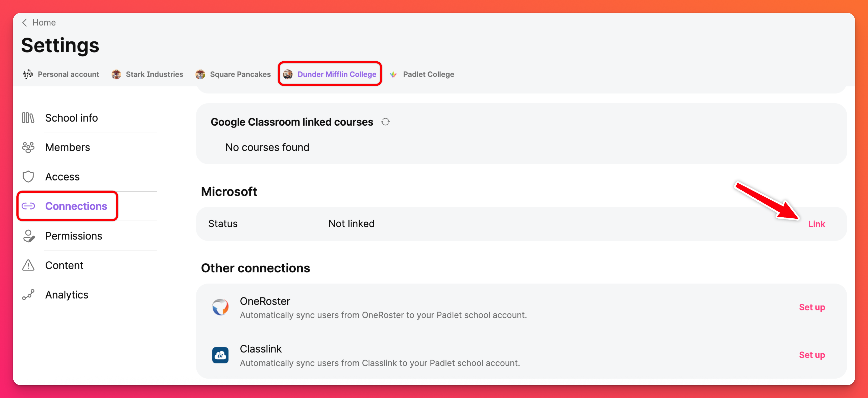868x398 pixels.
Task: Switch to Personal account tab
Action: 61,74
